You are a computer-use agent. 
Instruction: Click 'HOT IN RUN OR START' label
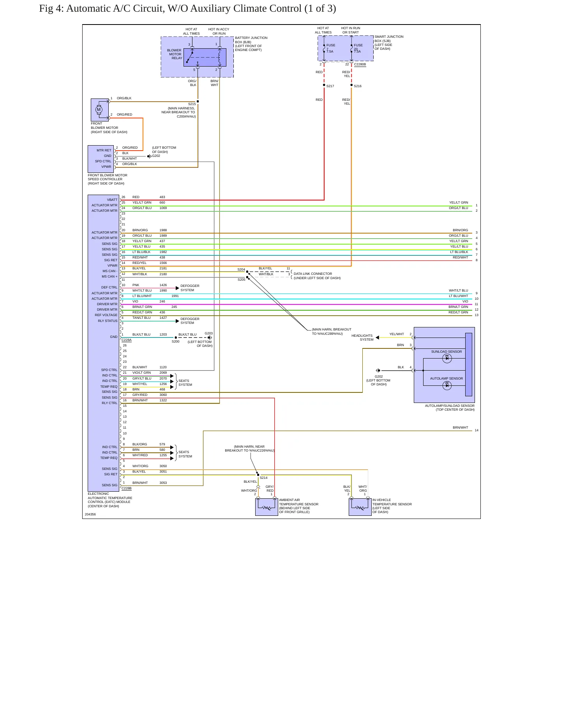pyautogui.click(x=351, y=30)
